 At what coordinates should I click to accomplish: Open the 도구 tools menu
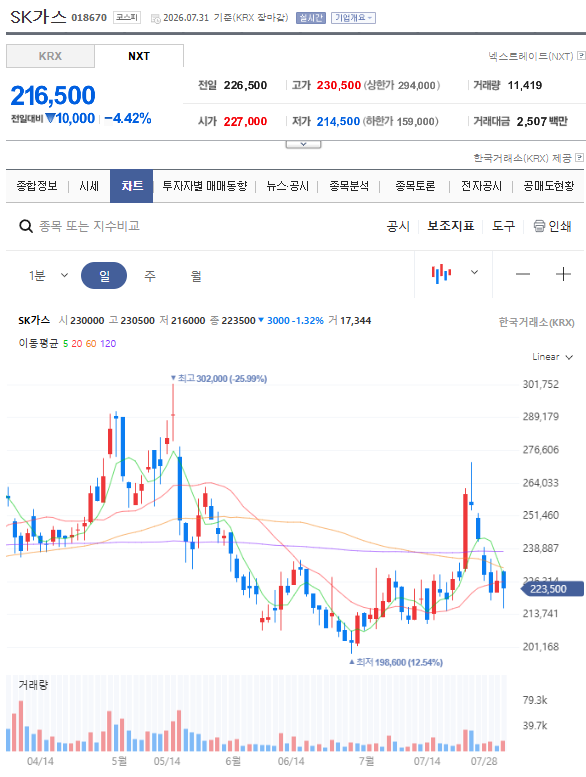tap(503, 226)
